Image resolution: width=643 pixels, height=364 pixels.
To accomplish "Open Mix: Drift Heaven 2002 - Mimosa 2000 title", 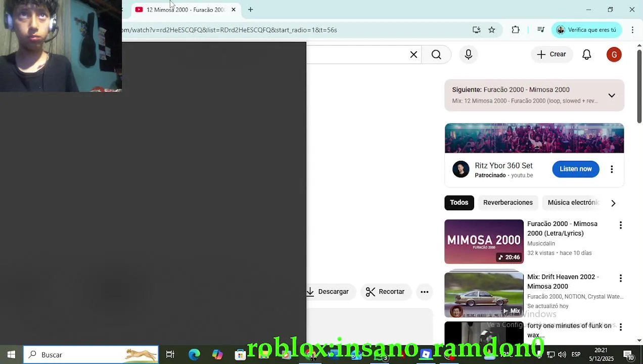I will (563, 282).
